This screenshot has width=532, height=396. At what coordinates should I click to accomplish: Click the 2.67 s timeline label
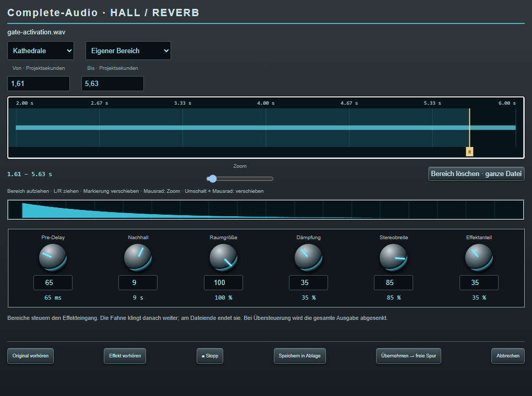tap(100, 103)
